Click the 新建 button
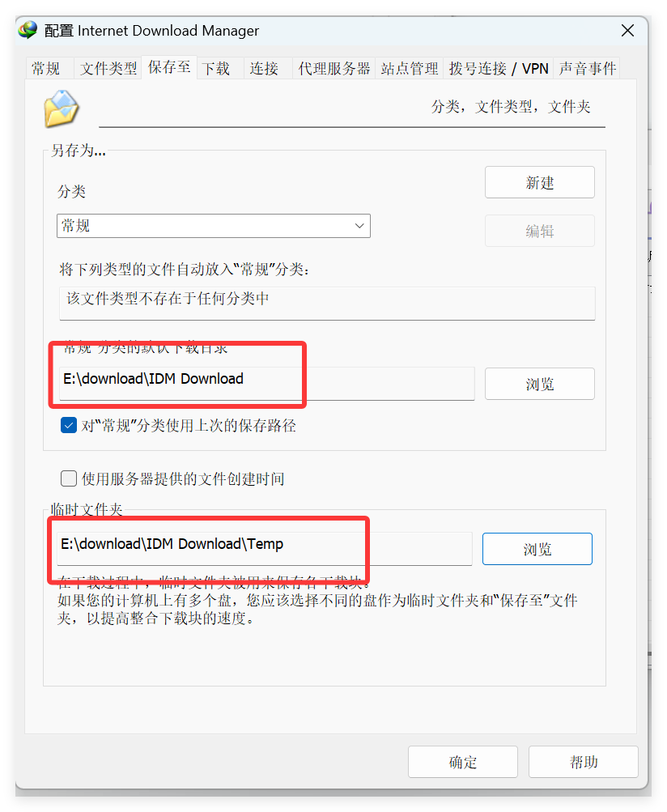667x812 pixels. point(540,182)
